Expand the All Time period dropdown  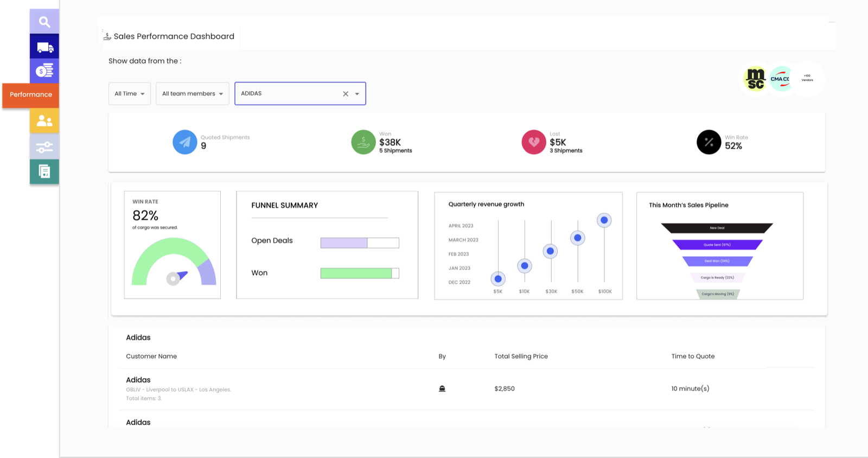click(130, 94)
